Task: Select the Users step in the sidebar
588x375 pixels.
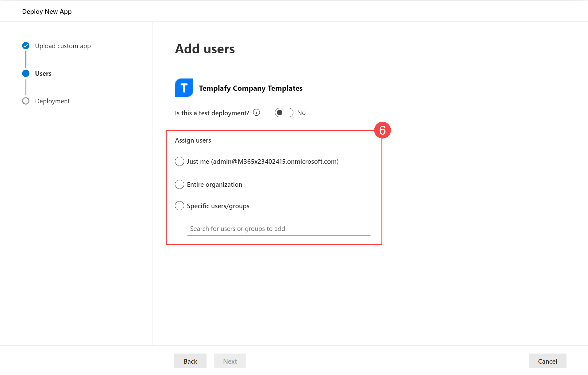Action: [43, 73]
